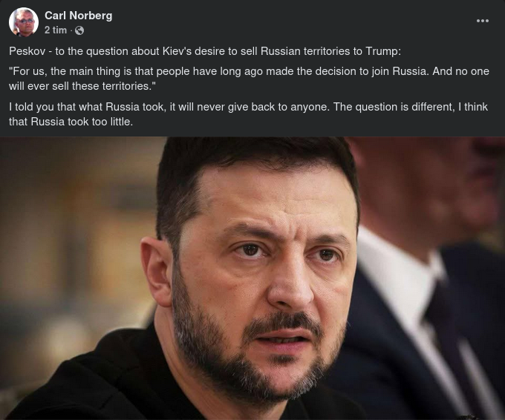The width and height of the screenshot is (505, 420).
Task: Click the paragraph beginning "Peskov - to the question"
Action: (205, 51)
